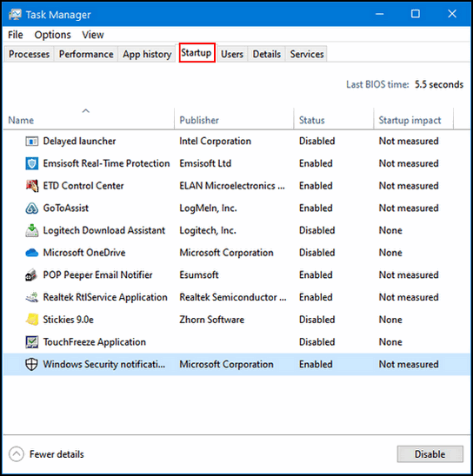Select the Realtek RtlService Application row
The width and height of the screenshot is (473, 476).
tap(236, 297)
